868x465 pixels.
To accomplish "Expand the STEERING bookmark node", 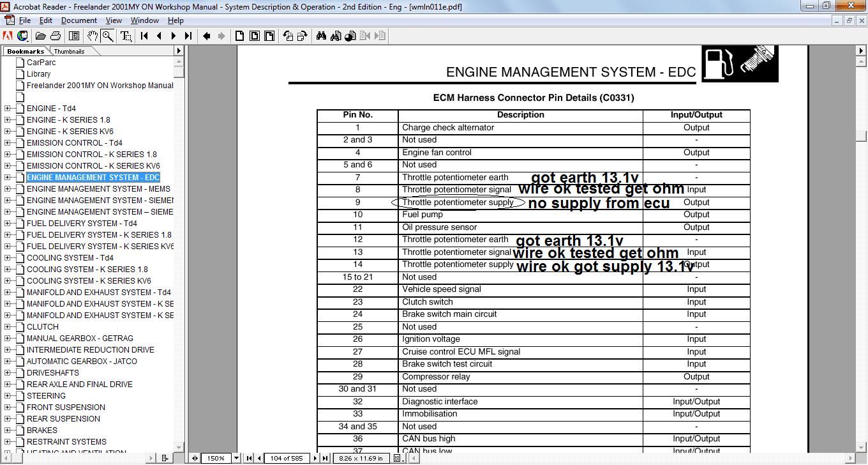I will (x=8, y=396).
